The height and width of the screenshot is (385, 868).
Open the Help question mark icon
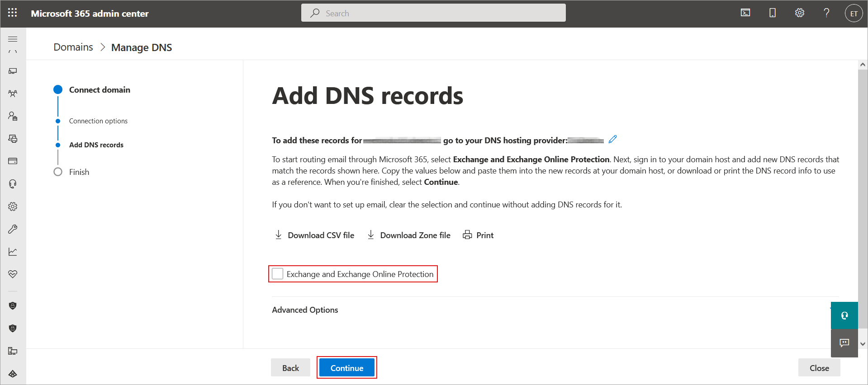click(826, 13)
